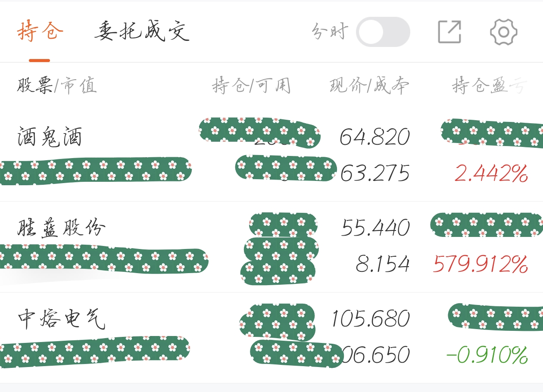Image resolution: width=543 pixels, height=392 pixels.
Task: Switch to the 持仓 tab
Action: click(x=40, y=31)
